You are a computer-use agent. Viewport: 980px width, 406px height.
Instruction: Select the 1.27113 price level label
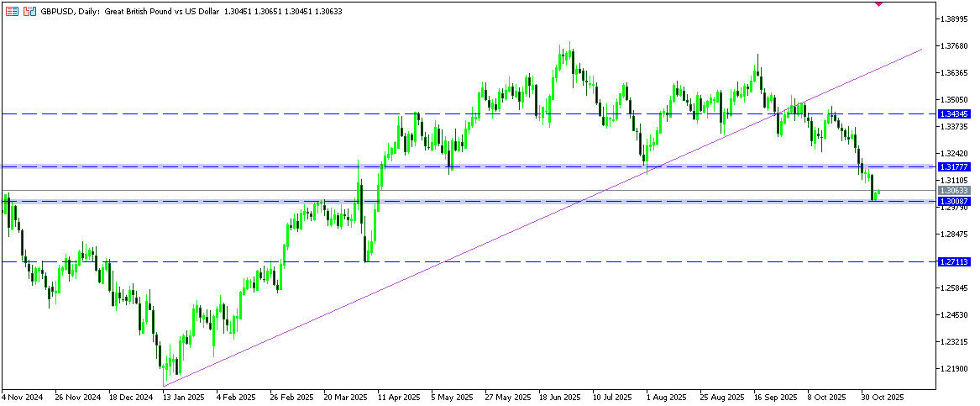pos(954,262)
